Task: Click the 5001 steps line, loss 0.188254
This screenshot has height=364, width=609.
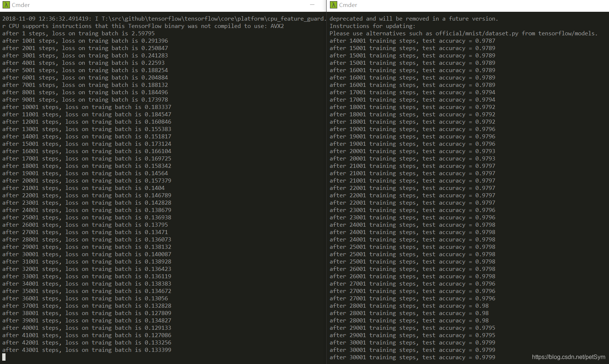Action: coord(85,70)
